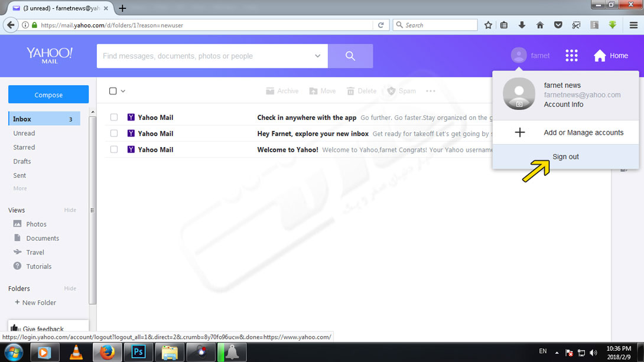The height and width of the screenshot is (362, 644).
Task: Click the Compose button
Action: pos(48,94)
